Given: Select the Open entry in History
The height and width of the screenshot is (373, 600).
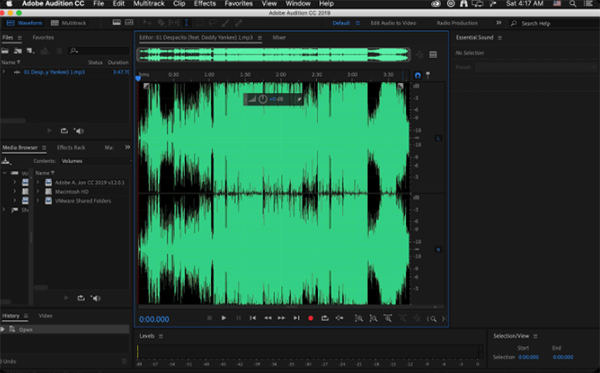Looking at the screenshot, I should coord(65,329).
